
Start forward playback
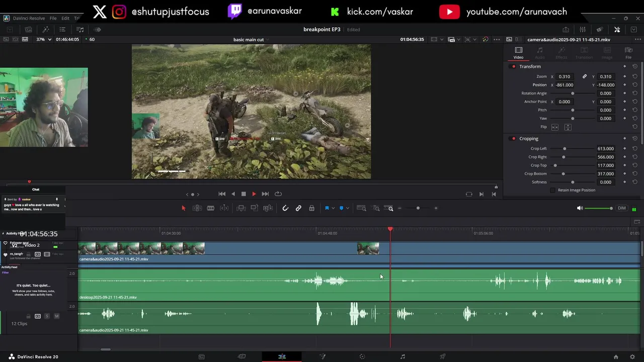tap(254, 194)
